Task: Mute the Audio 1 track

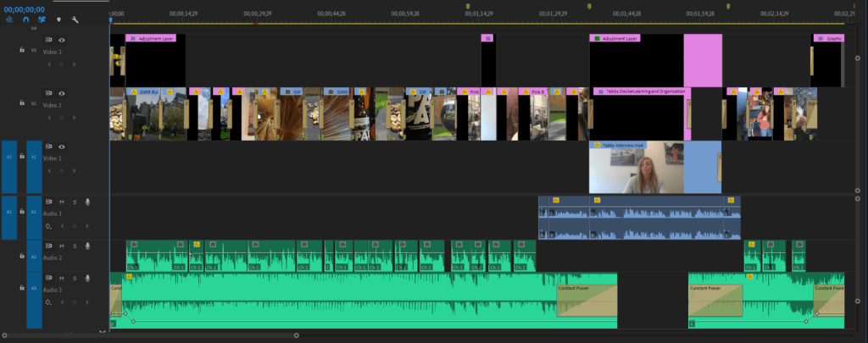Action: pos(62,202)
